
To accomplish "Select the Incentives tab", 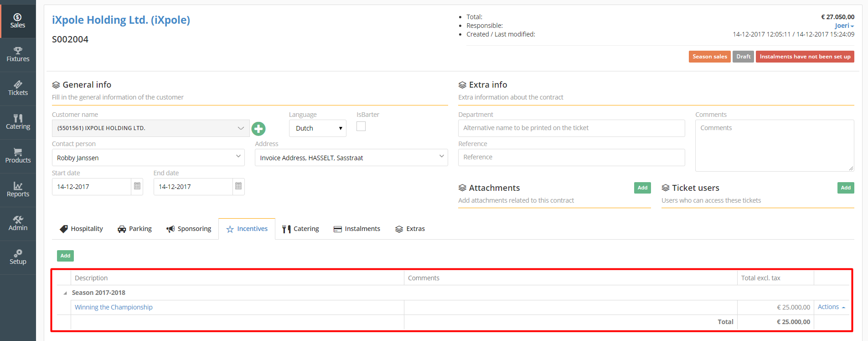I will point(247,229).
